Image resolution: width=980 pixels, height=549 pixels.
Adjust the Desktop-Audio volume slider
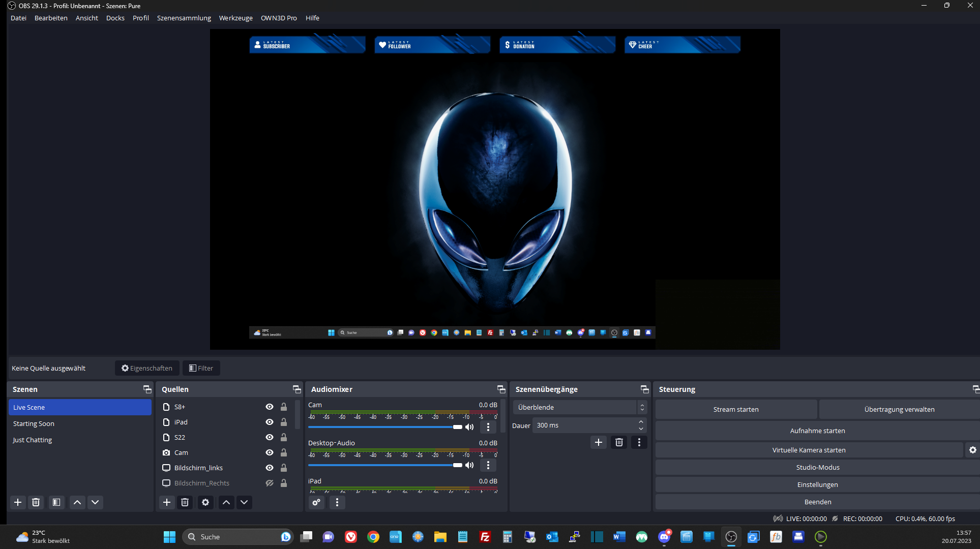pyautogui.click(x=385, y=465)
